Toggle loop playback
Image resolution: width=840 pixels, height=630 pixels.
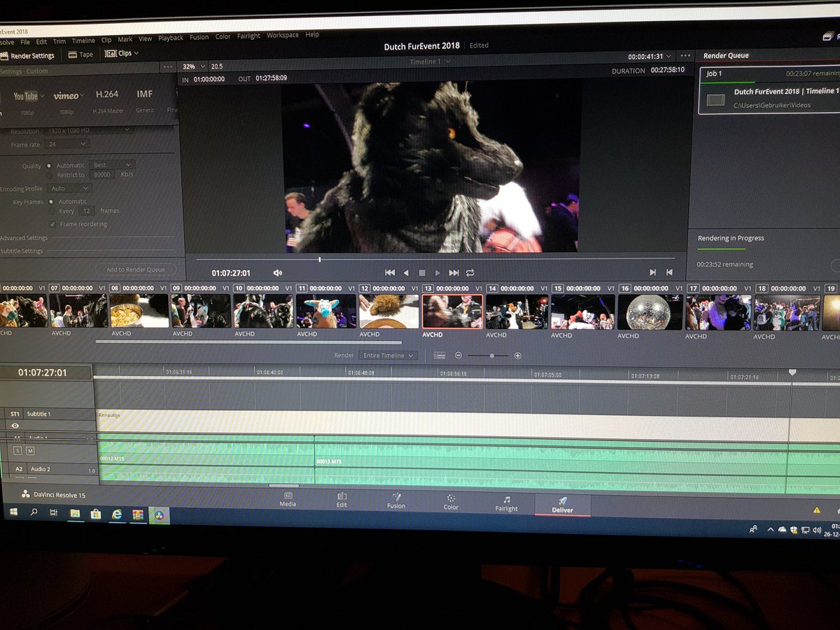tap(470, 272)
